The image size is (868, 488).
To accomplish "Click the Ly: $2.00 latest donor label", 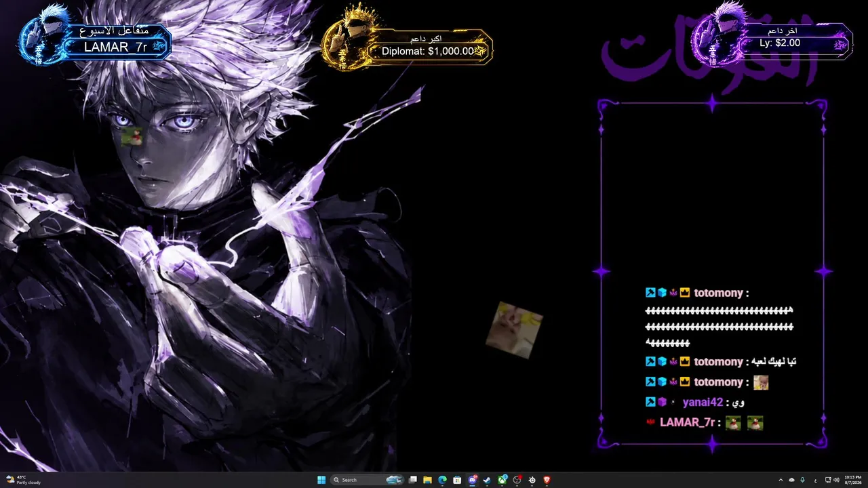I will point(780,43).
